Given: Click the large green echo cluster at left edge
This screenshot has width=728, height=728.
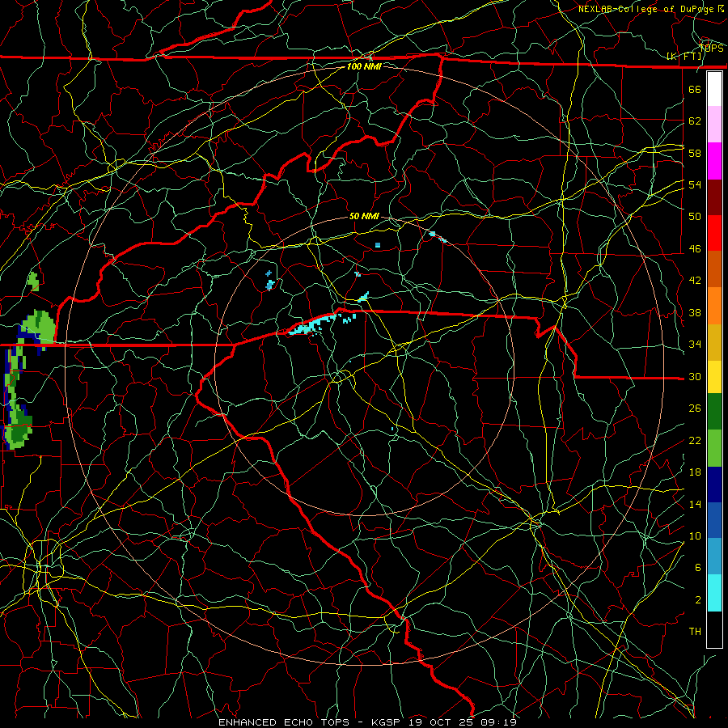Looking at the screenshot, I should tap(39, 327).
